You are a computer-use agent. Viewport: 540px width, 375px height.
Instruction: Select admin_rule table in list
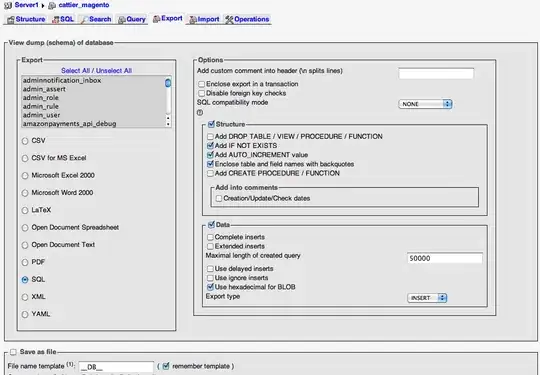click(41, 106)
